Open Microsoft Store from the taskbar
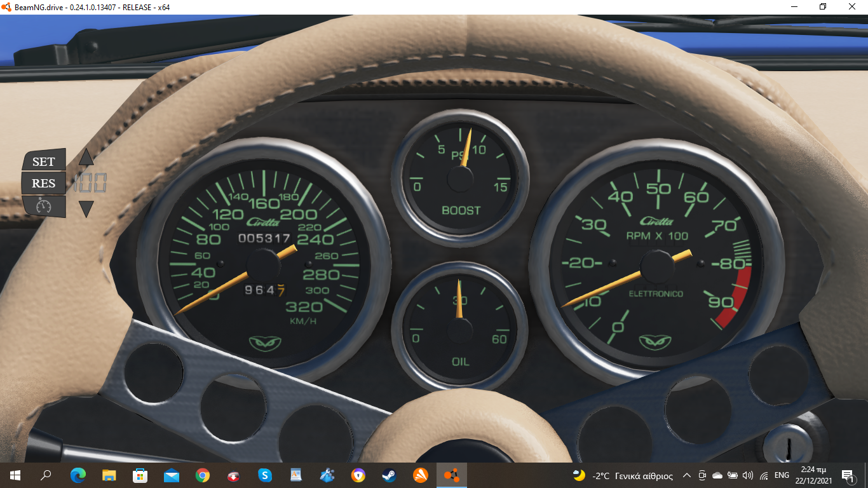The width and height of the screenshot is (868, 488). 140,475
